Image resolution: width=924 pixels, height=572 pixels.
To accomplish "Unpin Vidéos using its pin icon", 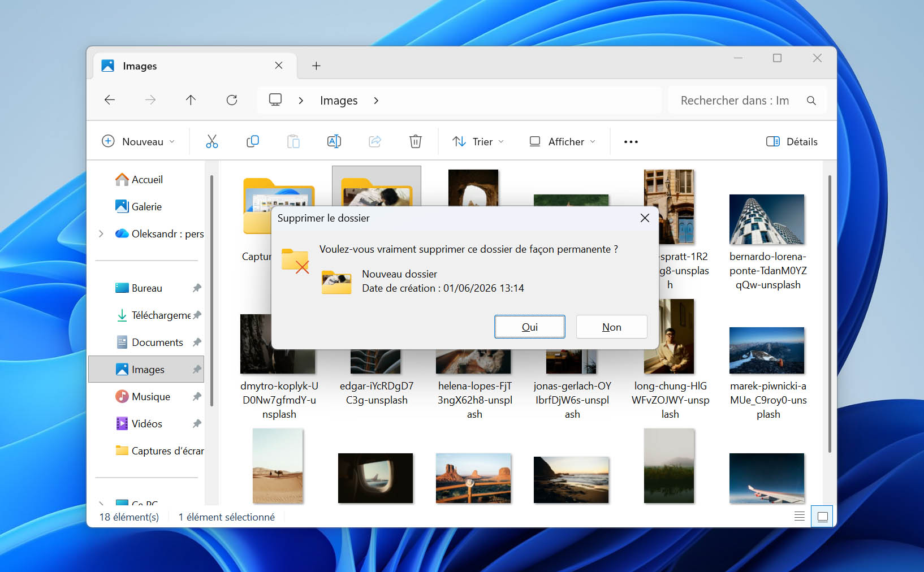I will coord(197,423).
